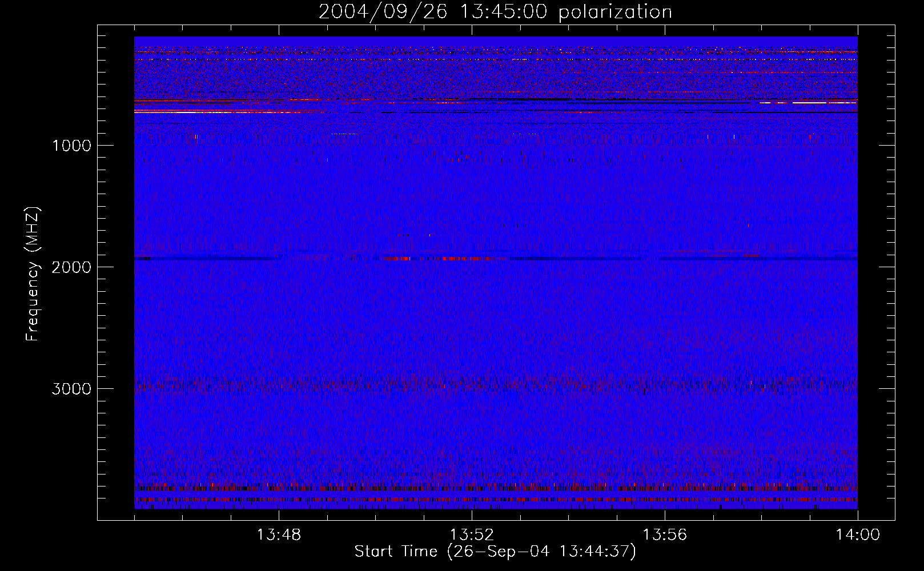Click the y-axis tick label '3000'

(71, 389)
